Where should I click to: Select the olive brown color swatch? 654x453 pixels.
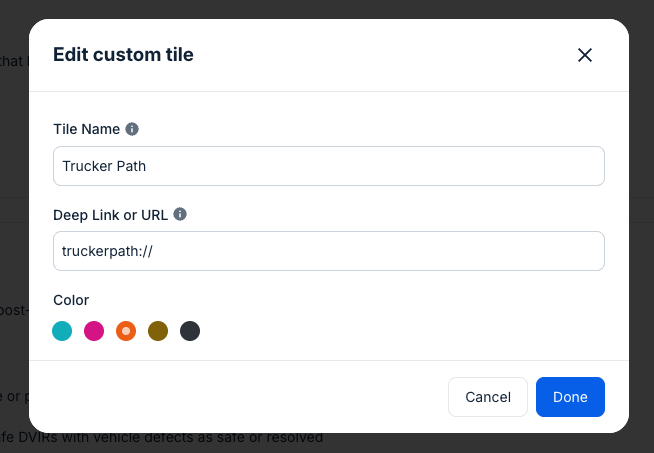pos(158,331)
